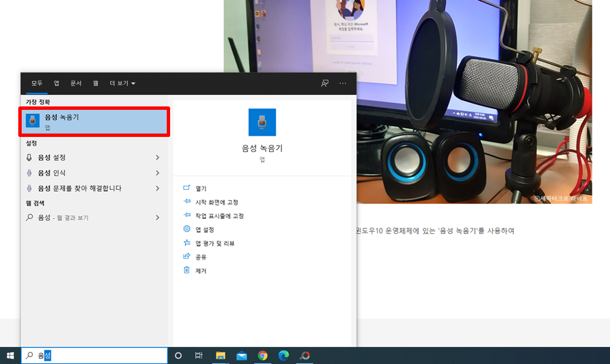Open the three-dots options menu
Screen dimensions: 610x364
tap(343, 83)
